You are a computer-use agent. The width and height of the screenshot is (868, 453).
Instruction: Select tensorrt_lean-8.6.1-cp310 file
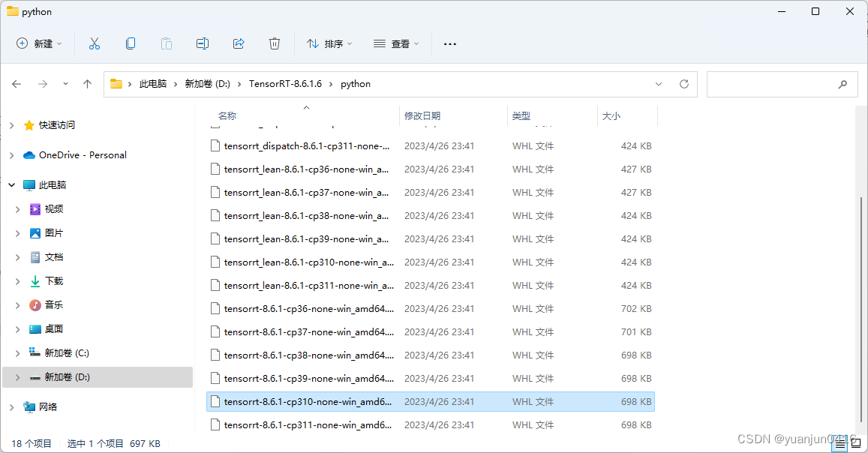pyautogui.click(x=431, y=262)
